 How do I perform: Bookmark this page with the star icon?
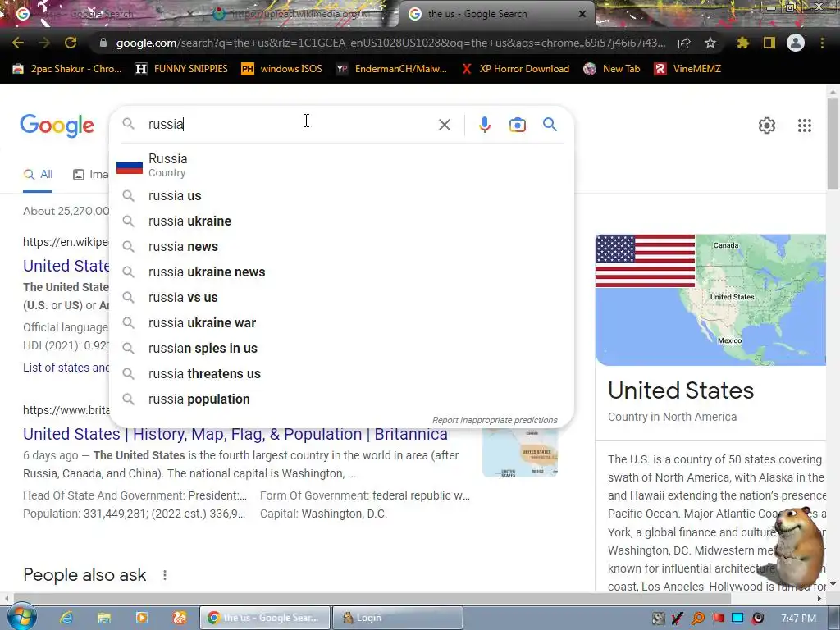(x=710, y=43)
